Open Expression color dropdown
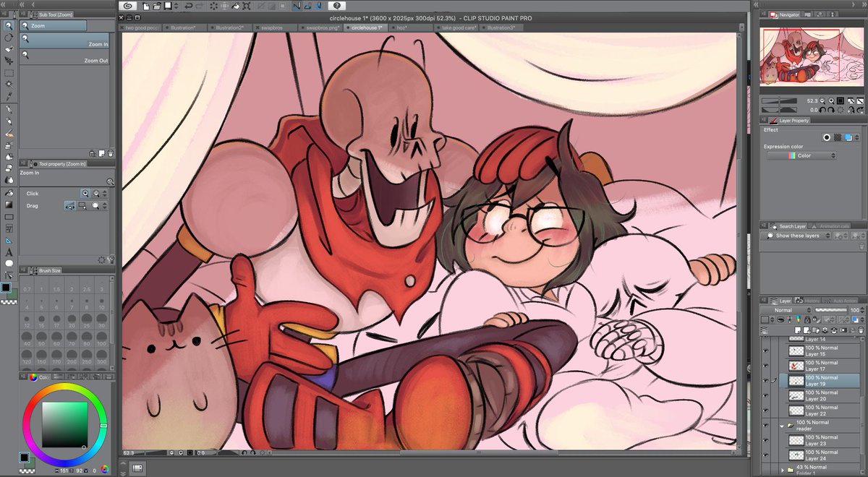This screenshot has height=477, width=868. click(x=801, y=155)
